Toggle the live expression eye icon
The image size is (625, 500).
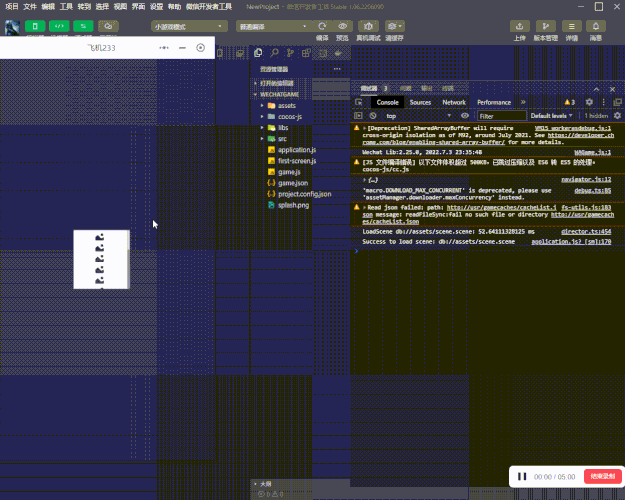[465, 116]
